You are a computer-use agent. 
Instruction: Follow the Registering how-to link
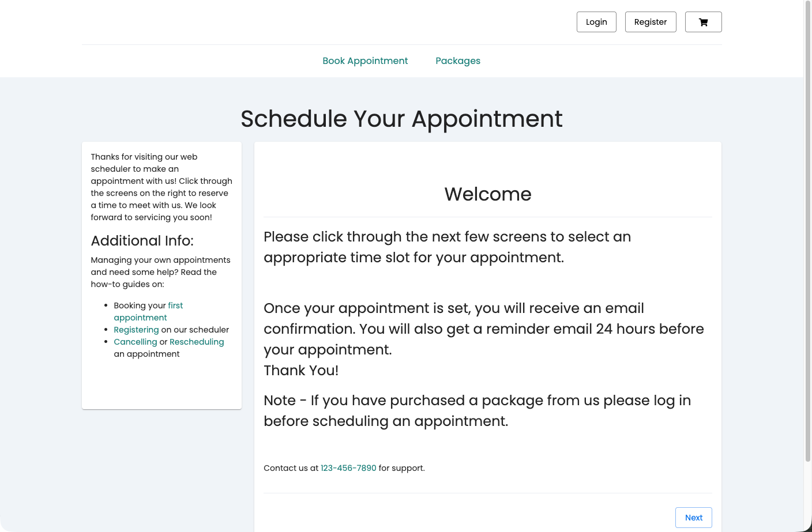(x=136, y=330)
